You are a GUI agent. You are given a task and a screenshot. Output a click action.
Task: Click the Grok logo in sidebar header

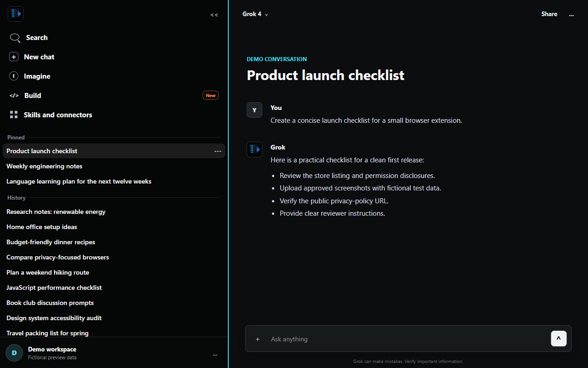16,14
